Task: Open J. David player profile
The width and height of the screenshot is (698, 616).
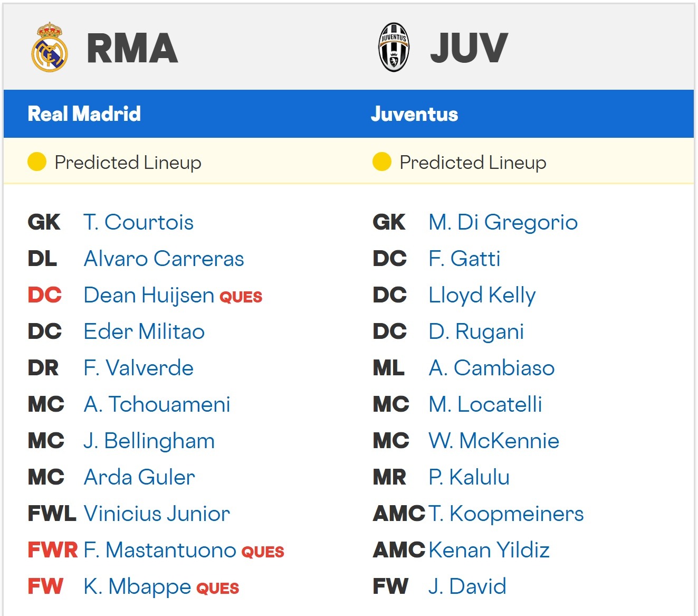Action: point(467,586)
